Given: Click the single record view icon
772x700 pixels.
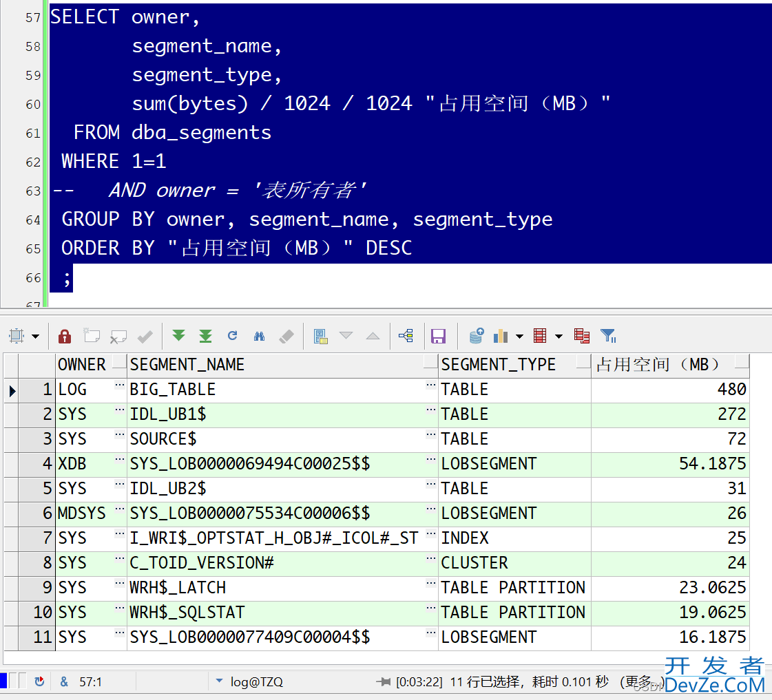Looking at the screenshot, I should point(320,337).
